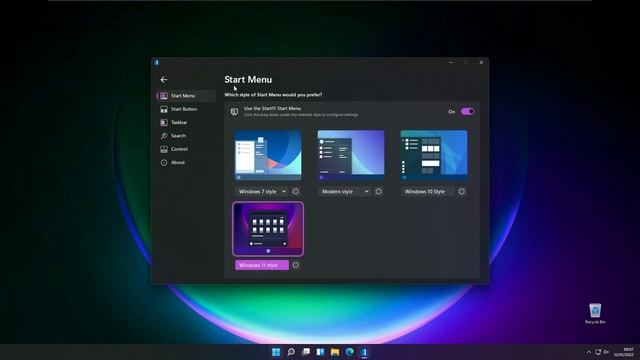Click the Start11 taskbar icon
The height and width of the screenshot is (360, 640).
[x=364, y=352]
